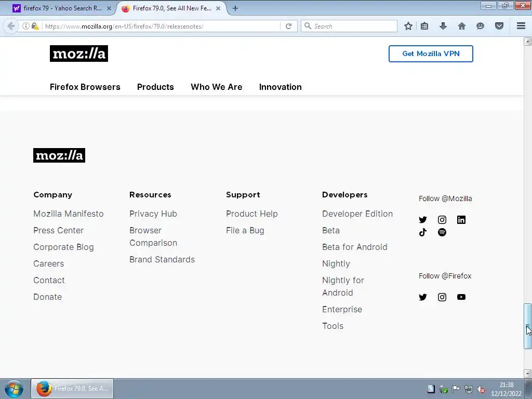532x399 pixels.
Task: Select the Firefox 79.0 release notes tab
Action: [x=171, y=8]
